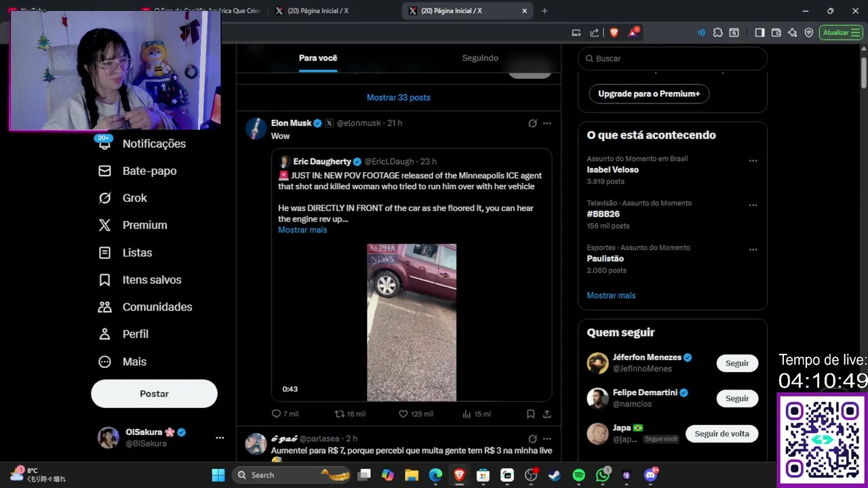Open the Notificações bell icon
868x488 pixels.
104,144
